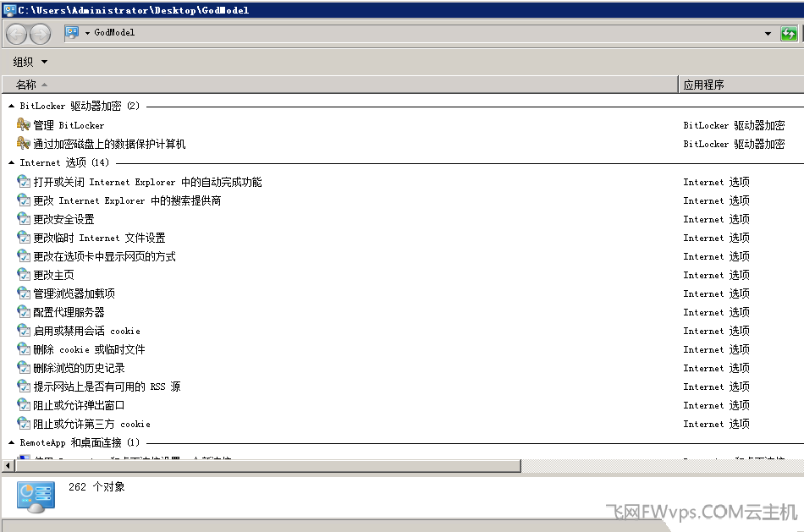Click icon beside 提示网站上是否有可用的 RSS 源
The width and height of the screenshot is (804, 532).
[24, 387]
